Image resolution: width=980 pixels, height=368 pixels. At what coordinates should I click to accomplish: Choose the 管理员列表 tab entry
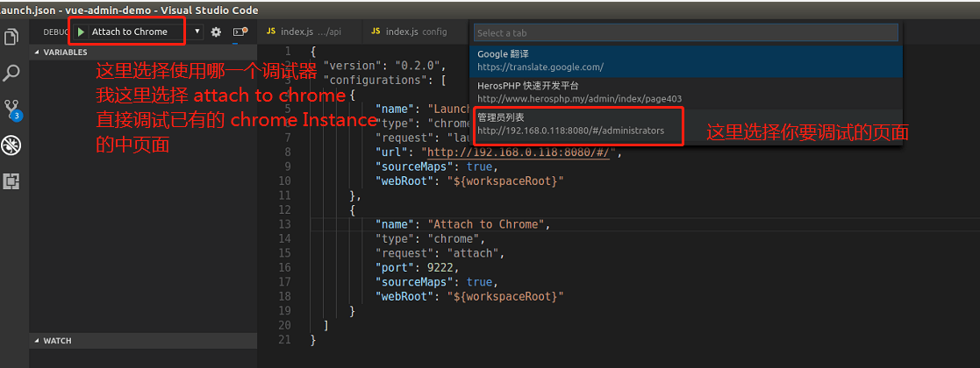tap(685, 124)
